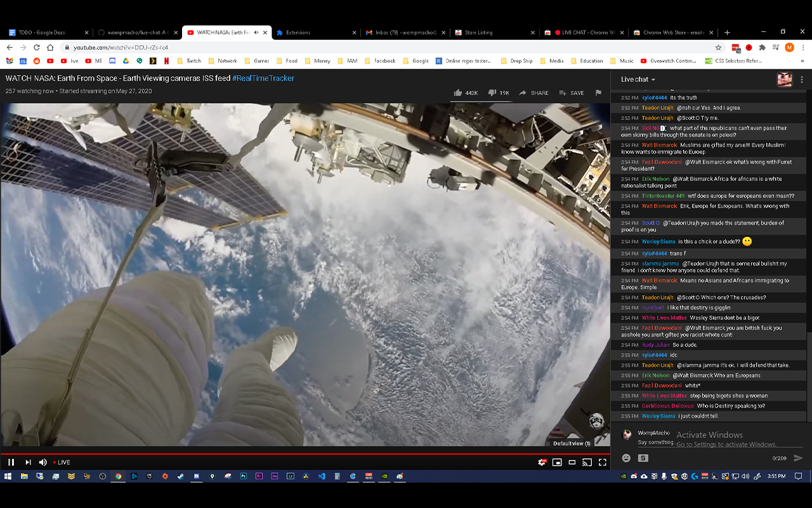The width and height of the screenshot is (812, 508).
Task: Open the emoji picker in chat
Action: (626, 458)
